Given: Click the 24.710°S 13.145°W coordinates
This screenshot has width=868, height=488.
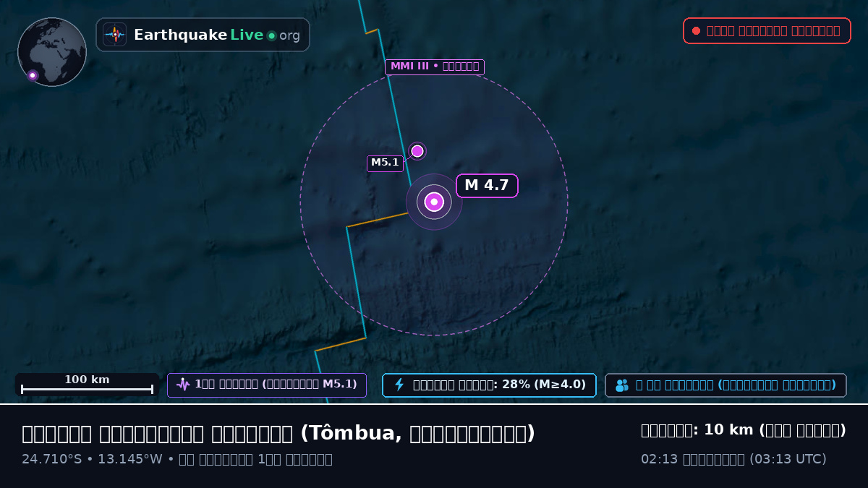Looking at the screenshot, I should click(x=92, y=459).
